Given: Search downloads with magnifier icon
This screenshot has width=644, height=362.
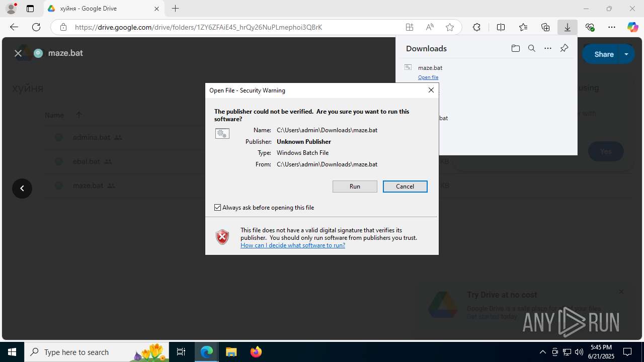Looking at the screenshot, I should pyautogui.click(x=531, y=48).
